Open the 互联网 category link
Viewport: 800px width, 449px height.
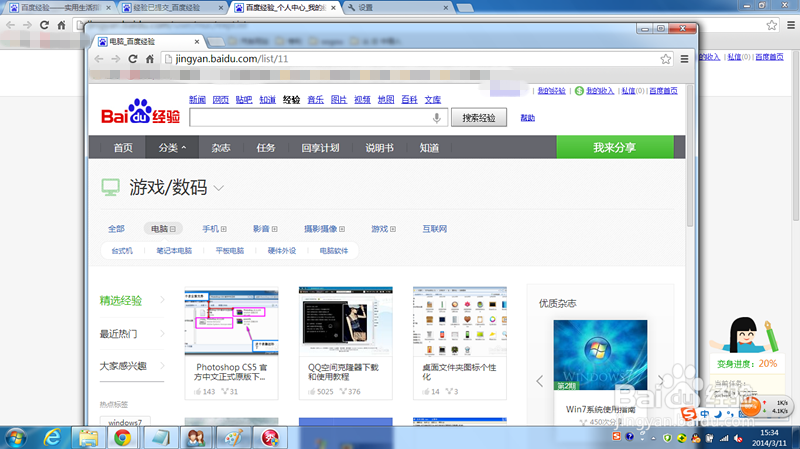[434, 229]
